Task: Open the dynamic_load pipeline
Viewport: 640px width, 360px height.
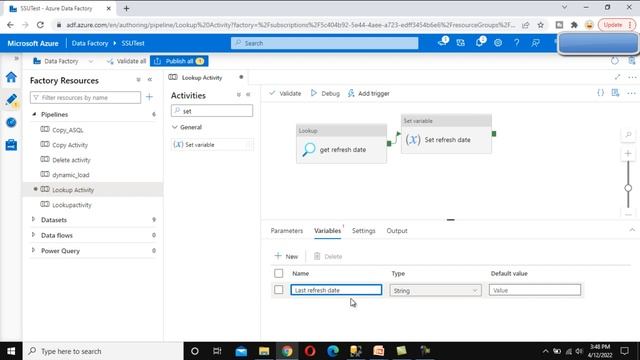Action: coord(70,175)
